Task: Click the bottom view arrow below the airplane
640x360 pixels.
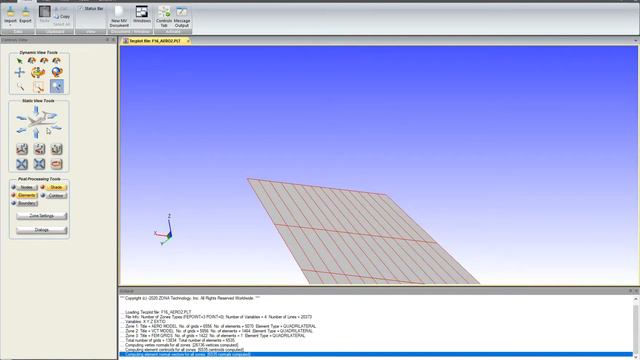Action: point(36,133)
